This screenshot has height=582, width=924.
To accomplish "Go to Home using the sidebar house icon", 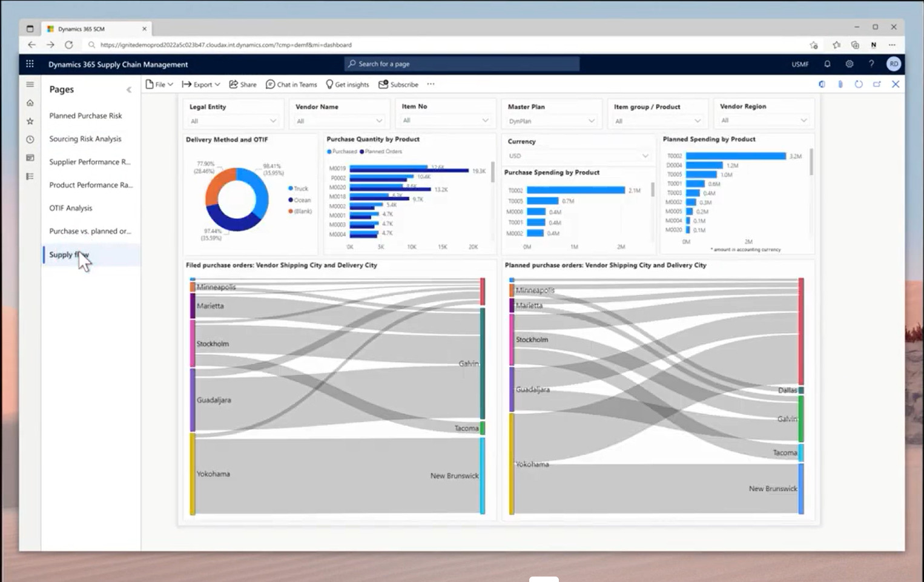I will [29, 102].
